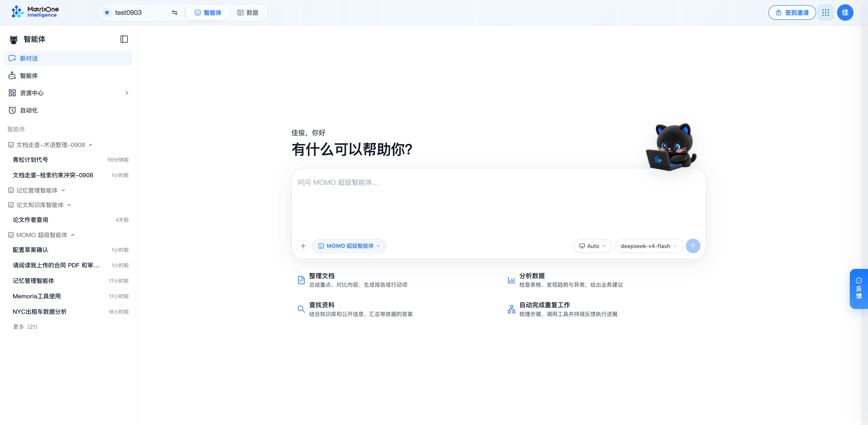The height and width of the screenshot is (425, 868).
Task: Click the workspace switch arrows icon
Action: tap(174, 13)
